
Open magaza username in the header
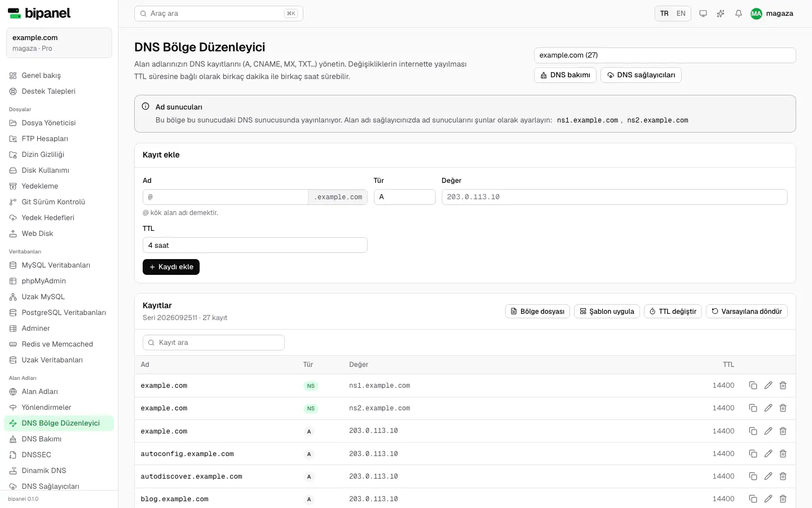pos(779,14)
